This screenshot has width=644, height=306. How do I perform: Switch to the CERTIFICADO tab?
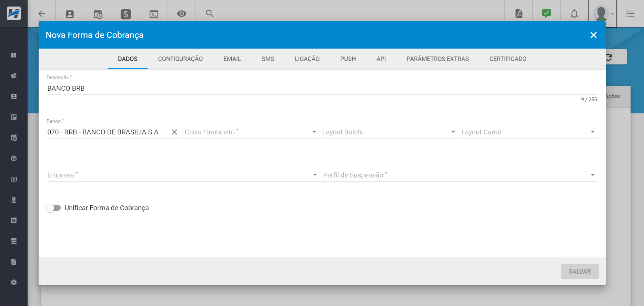coord(508,59)
